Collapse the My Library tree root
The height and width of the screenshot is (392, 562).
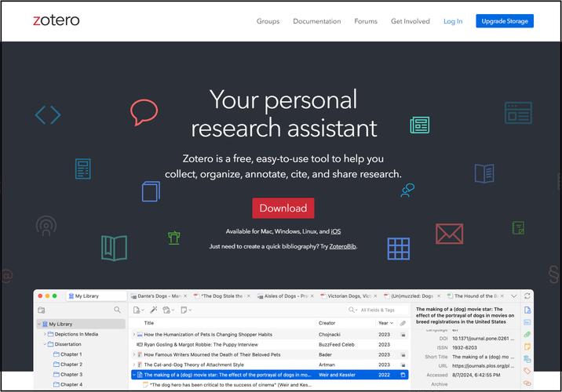39,324
